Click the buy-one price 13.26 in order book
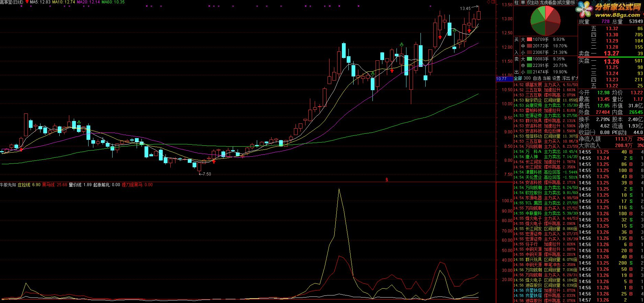 click(611, 61)
